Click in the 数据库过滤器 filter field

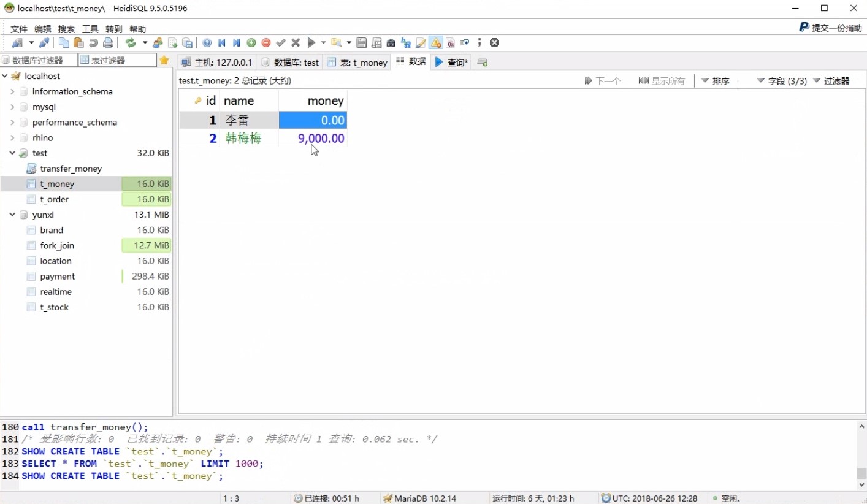click(39, 60)
